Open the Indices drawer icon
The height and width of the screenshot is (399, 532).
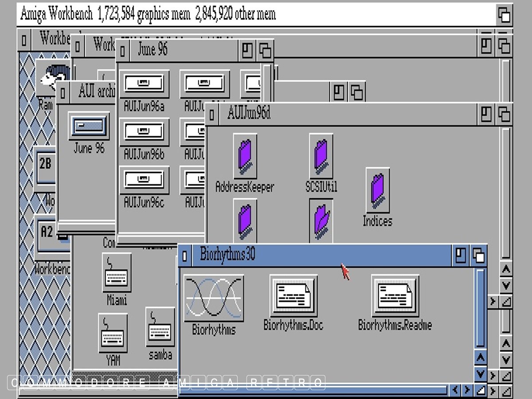click(377, 190)
